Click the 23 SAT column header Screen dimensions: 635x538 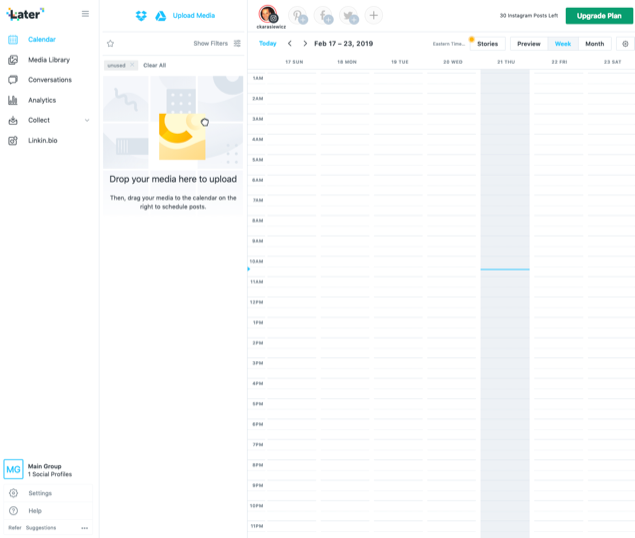coord(612,62)
